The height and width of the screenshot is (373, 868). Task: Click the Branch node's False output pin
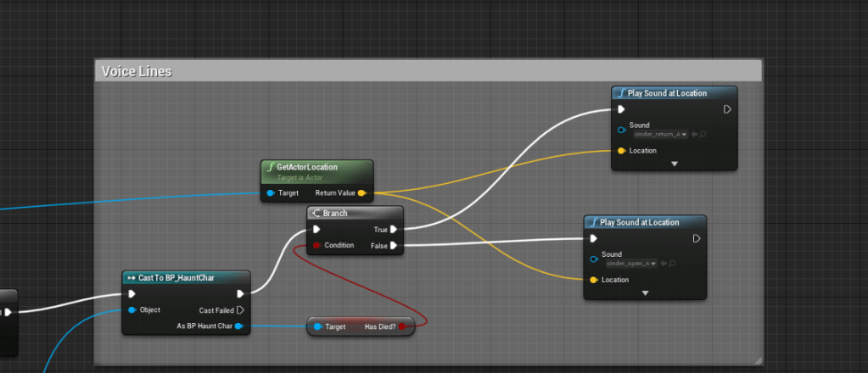coord(395,245)
